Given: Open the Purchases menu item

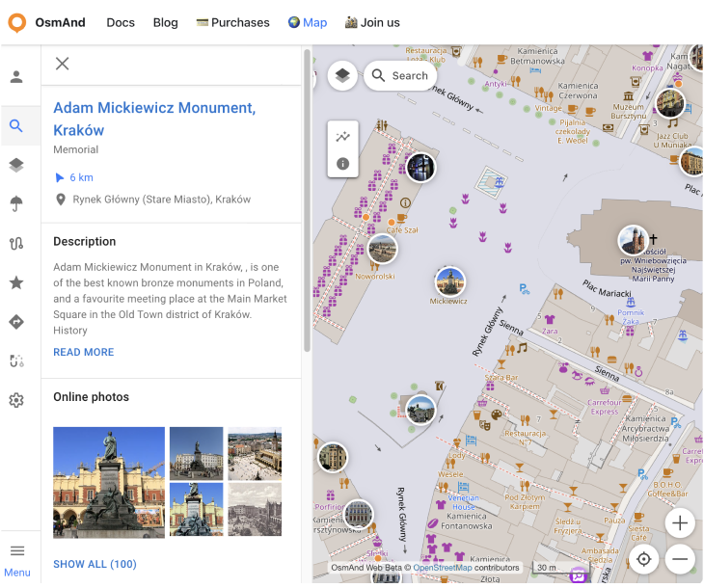Looking at the screenshot, I should click(x=232, y=22).
